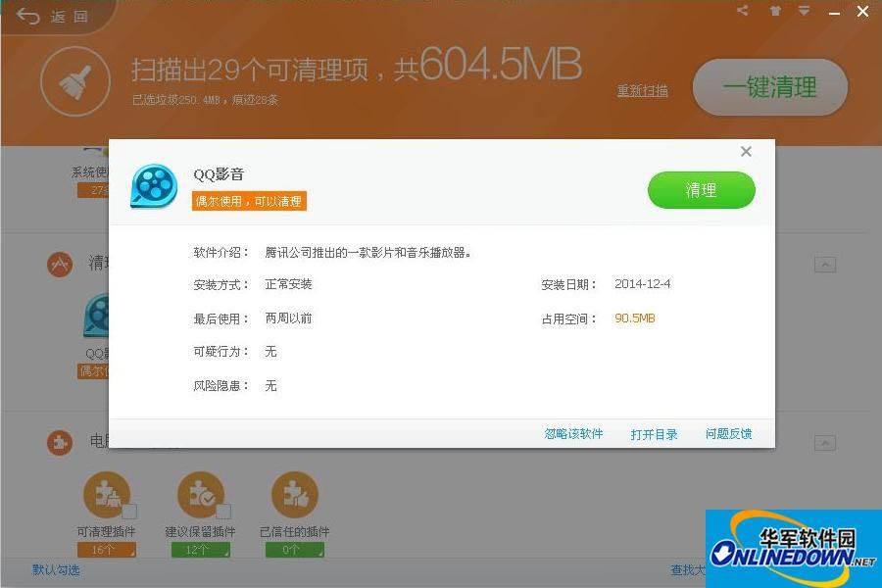Click the 正常安装 install method value
882x588 pixels.
tap(288, 283)
